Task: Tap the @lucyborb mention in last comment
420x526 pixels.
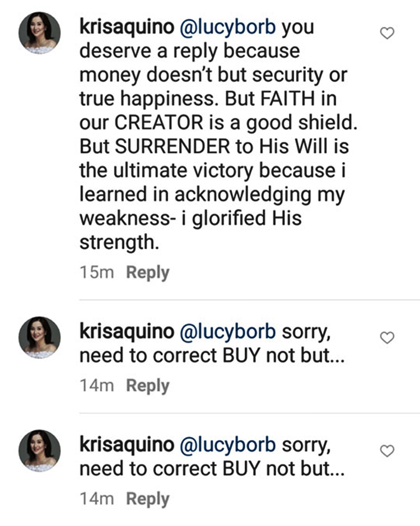Action: (x=227, y=444)
